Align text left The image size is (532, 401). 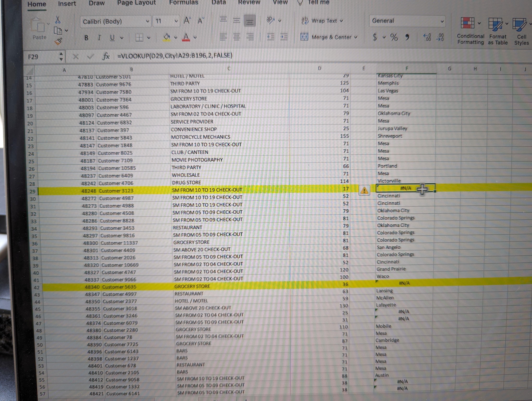[223, 37]
